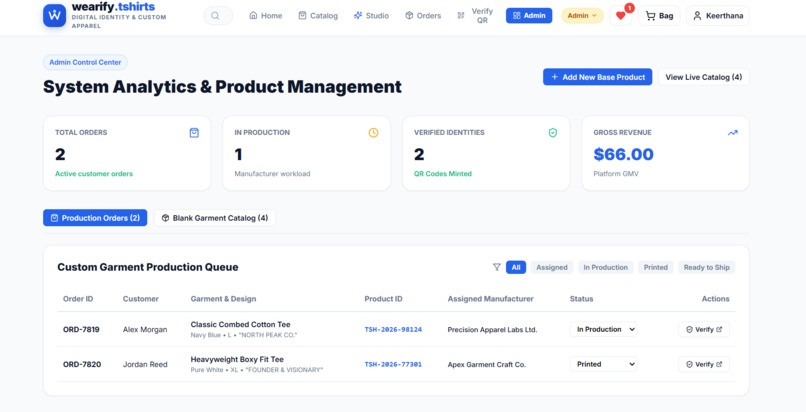This screenshot has height=412, width=806.
Task: Click the shopping cart icon
Action: click(650, 16)
